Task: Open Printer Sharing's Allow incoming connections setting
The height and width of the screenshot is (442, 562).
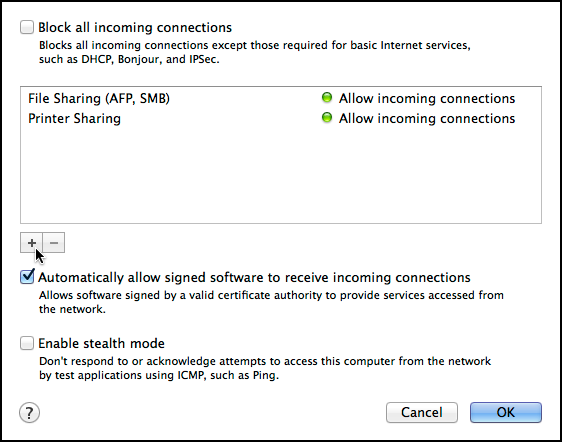Action: coord(427,118)
